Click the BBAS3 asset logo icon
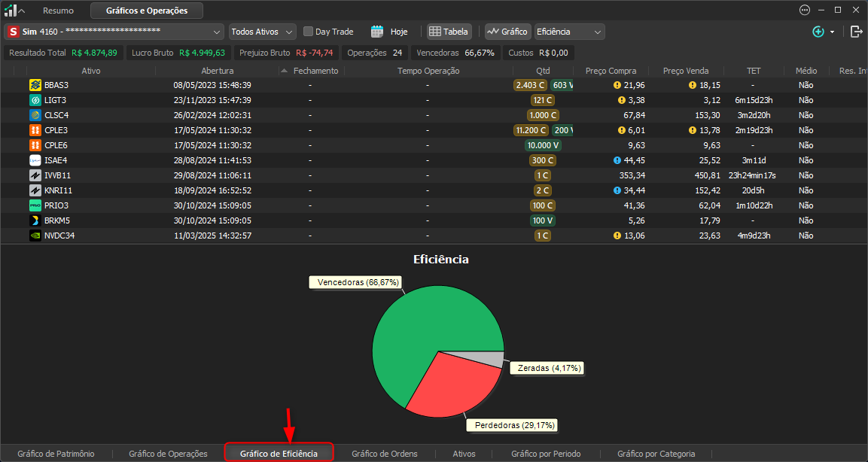This screenshot has width=868, height=462. point(35,85)
